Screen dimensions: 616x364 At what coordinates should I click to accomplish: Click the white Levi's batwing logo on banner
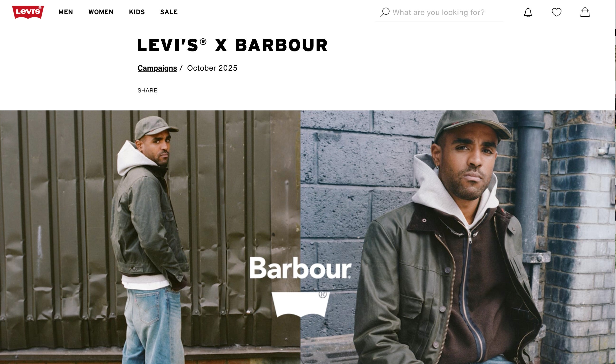pos(300,304)
